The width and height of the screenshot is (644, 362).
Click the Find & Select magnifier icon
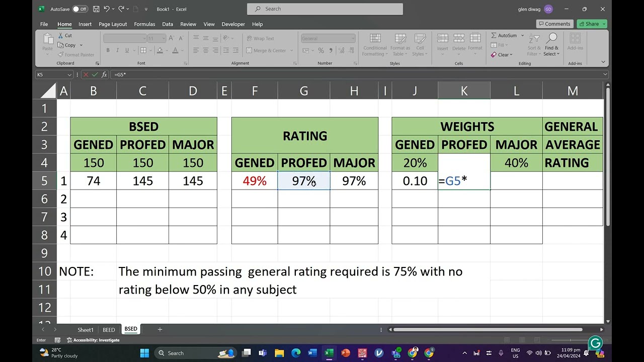pos(551,39)
